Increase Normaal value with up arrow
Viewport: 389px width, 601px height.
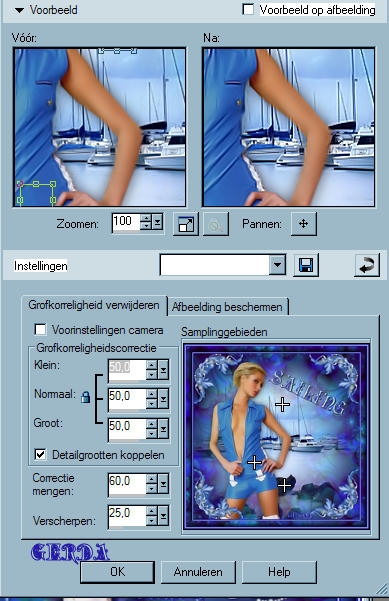152,394
